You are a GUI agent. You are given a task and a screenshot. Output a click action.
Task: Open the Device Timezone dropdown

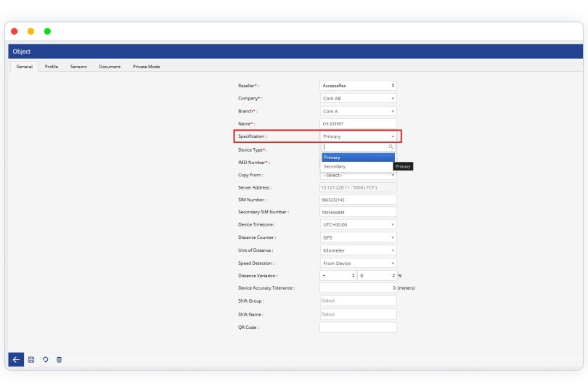[x=358, y=224]
